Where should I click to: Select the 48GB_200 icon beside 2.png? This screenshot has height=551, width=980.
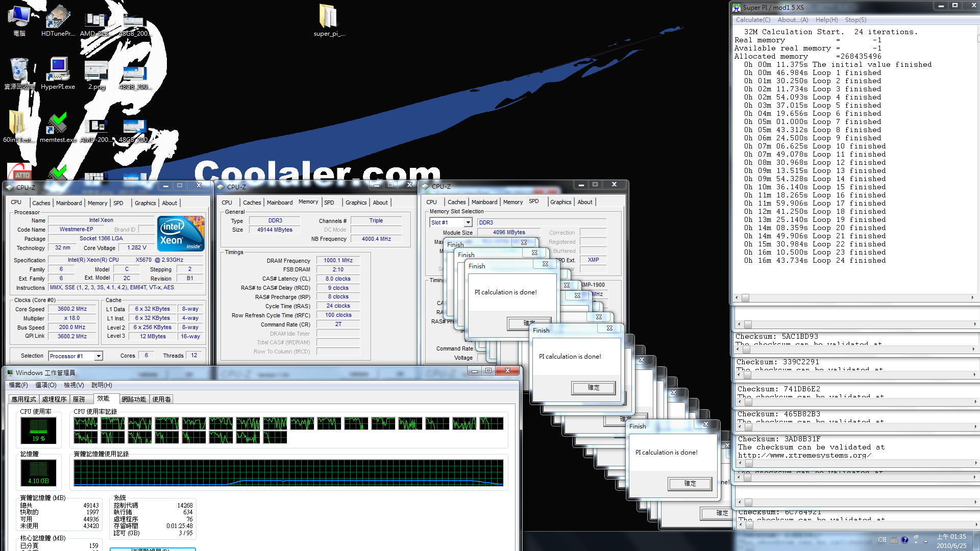(134, 77)
